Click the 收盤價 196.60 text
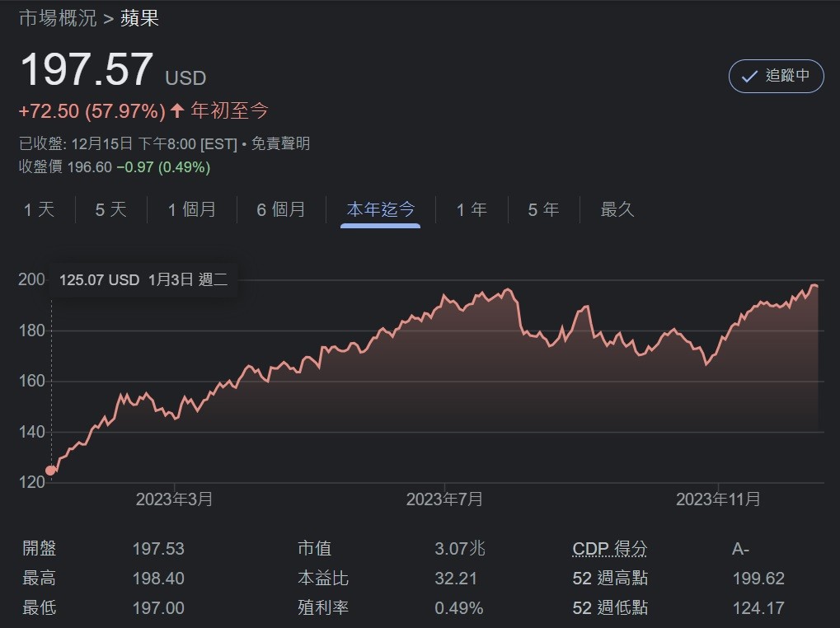This screenshot has width=840, height=628. click(65, 167)
